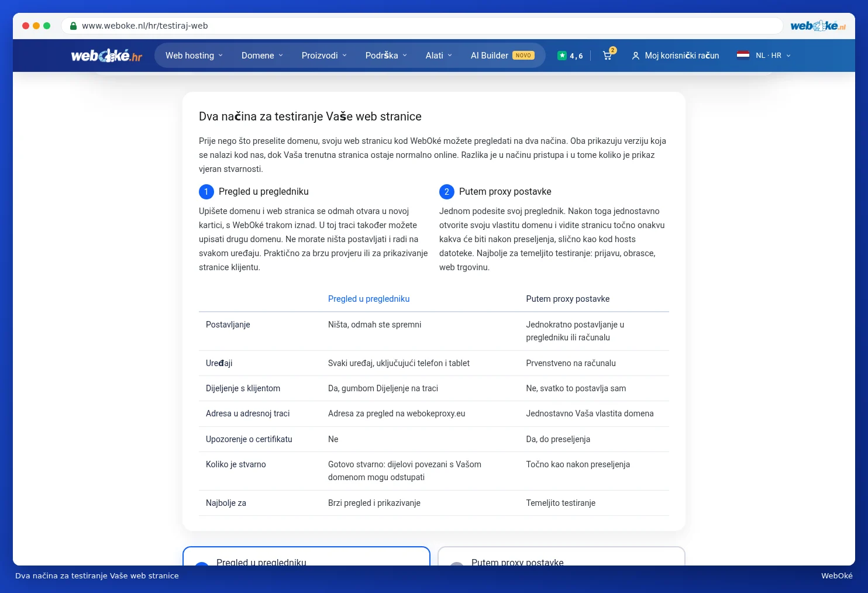Click cell 'Jednostavno Vaša vlastita domena'
868x593 pixels.
(590, 413)
